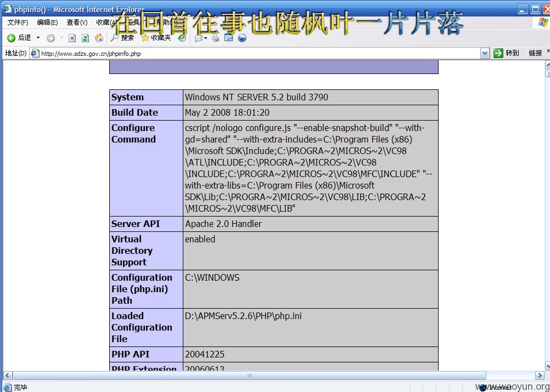The image size is (550, 392).
Task: Open the 收藏夹 favorites pane
Action: click(156, 37)
